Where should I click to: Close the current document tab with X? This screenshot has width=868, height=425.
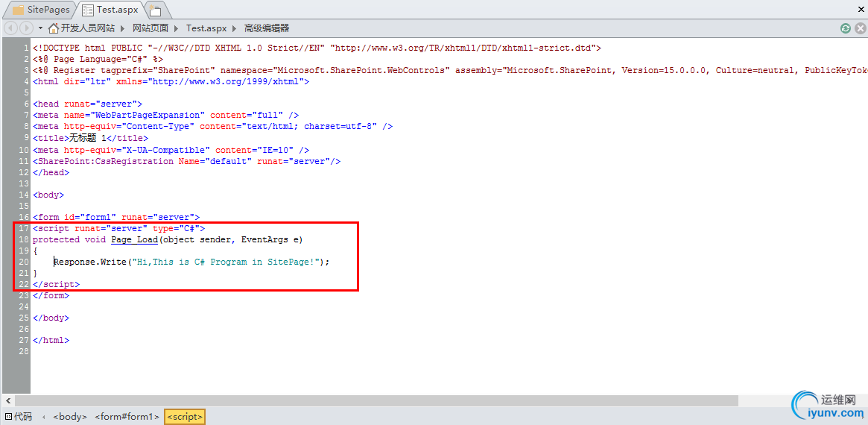point(861,10)
